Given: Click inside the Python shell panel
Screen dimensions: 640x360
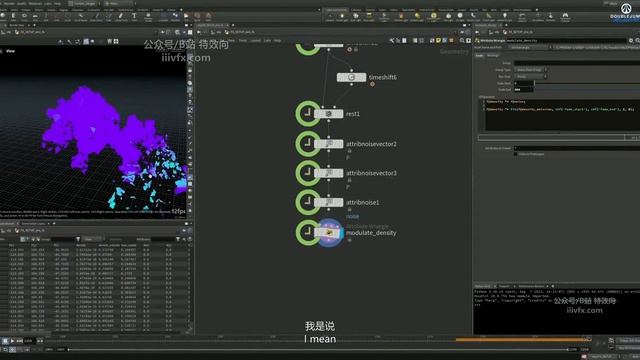Looking at the screenshot, I should 556,311.
